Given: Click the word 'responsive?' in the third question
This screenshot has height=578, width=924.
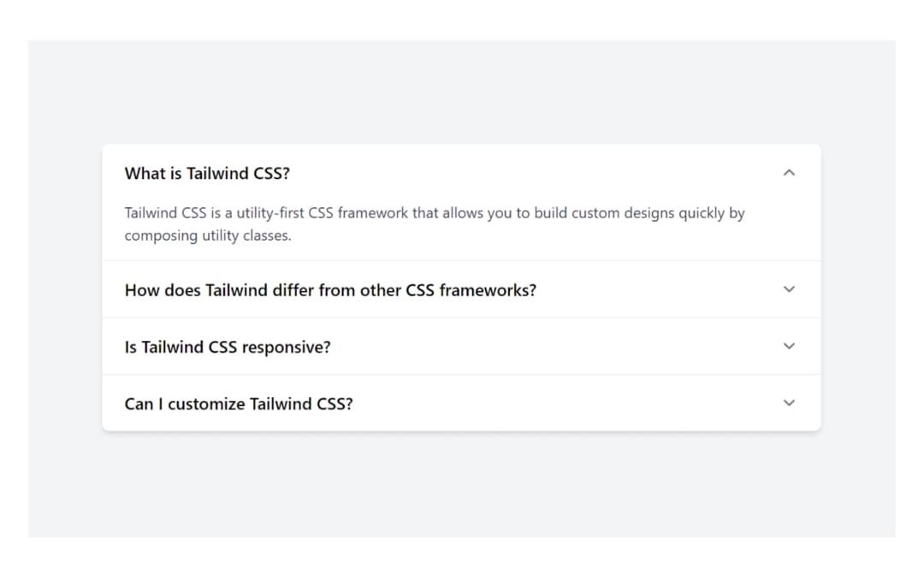Looking at the screenshot, I should point(286,347).
